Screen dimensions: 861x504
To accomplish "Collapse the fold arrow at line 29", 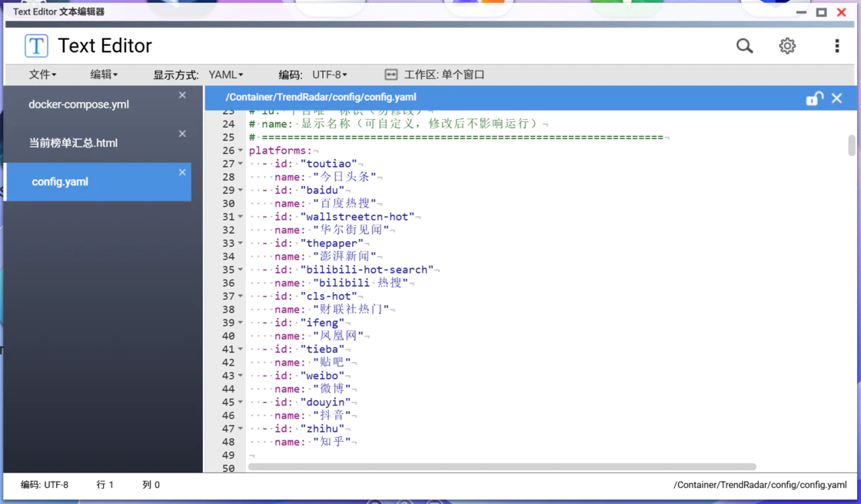I will [x=241, y=190].
